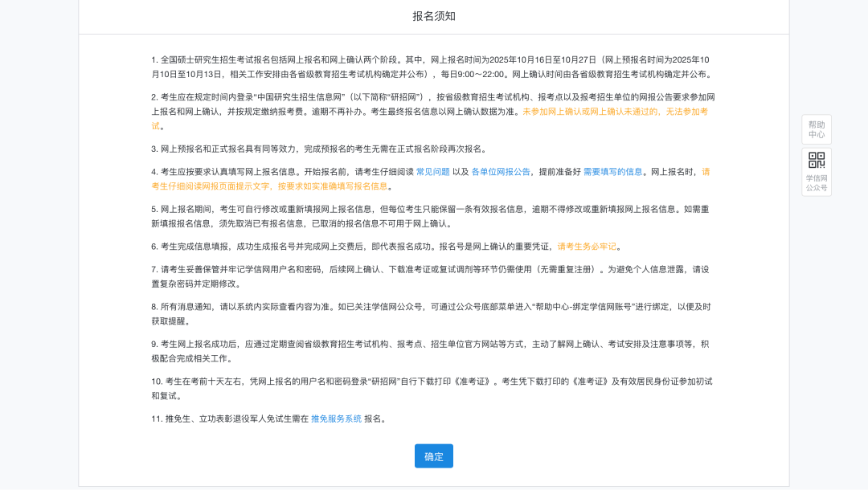This screenshot has width=868, height=490.
Task: Open the 推免服务系统 link
Action: [336, 419]
